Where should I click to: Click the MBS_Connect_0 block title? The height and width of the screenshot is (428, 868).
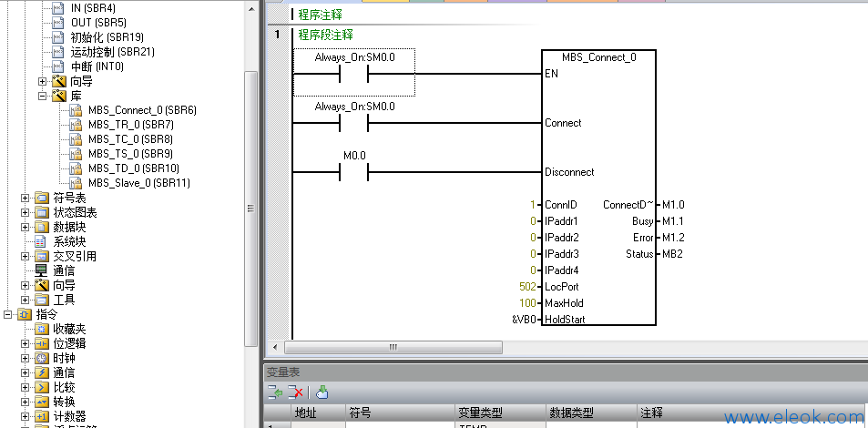(599, 57)
